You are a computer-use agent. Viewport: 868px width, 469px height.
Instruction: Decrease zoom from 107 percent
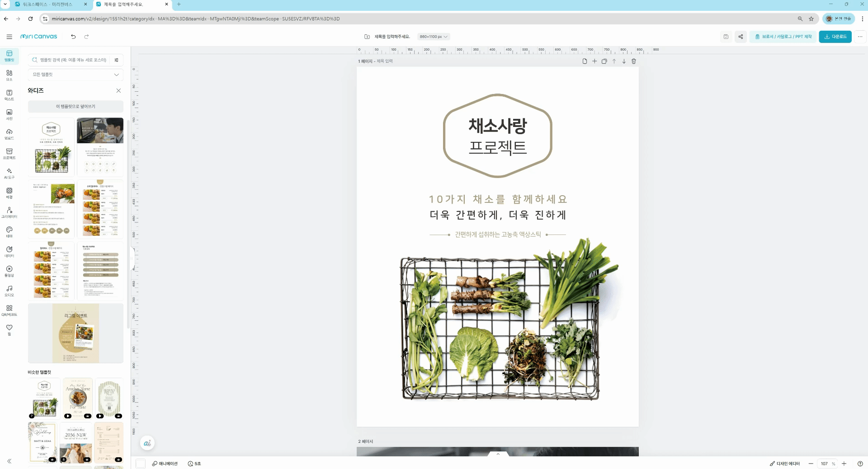pos(811,463)
